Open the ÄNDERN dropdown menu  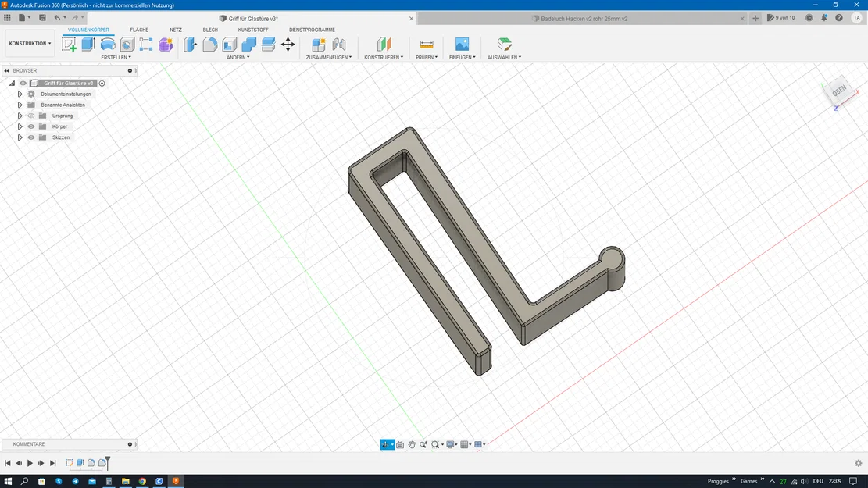238,57
